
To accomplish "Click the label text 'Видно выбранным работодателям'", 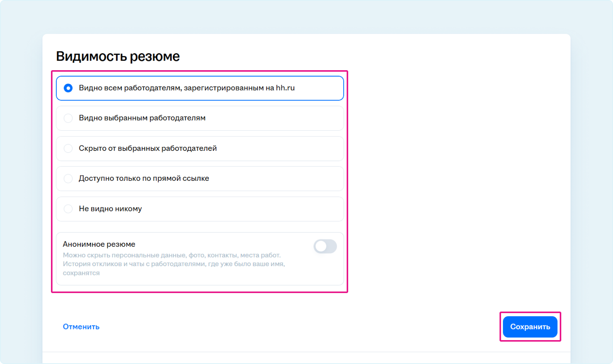I will pos(142,118).
